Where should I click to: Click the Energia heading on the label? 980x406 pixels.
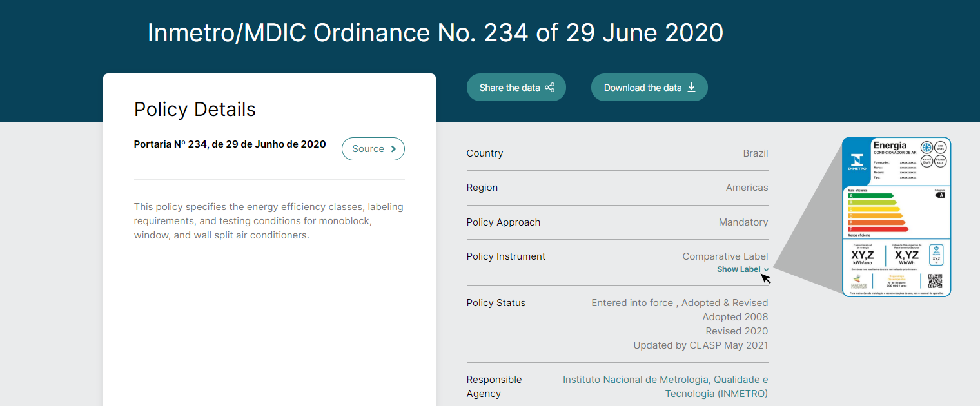pyautogui.click(x=890, y=146)
